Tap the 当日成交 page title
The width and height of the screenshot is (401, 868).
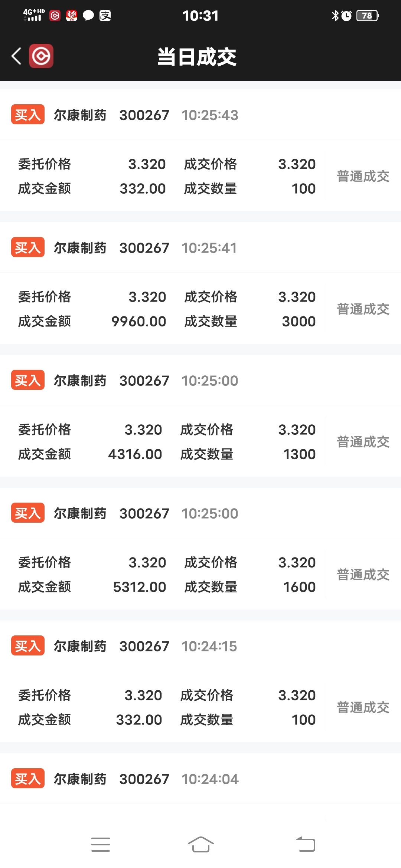pyautogui.click(x=197, y=57)
